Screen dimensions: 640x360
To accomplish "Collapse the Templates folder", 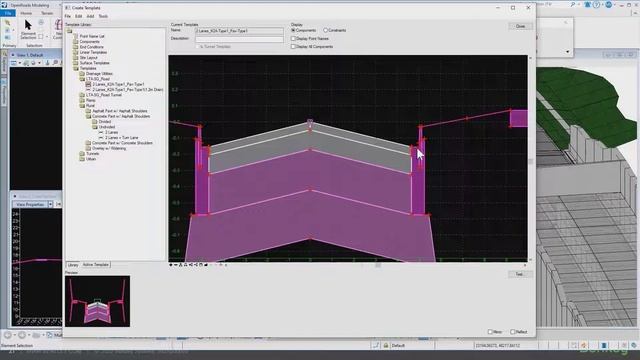I will pyautogui.click(x=88, y=68).
